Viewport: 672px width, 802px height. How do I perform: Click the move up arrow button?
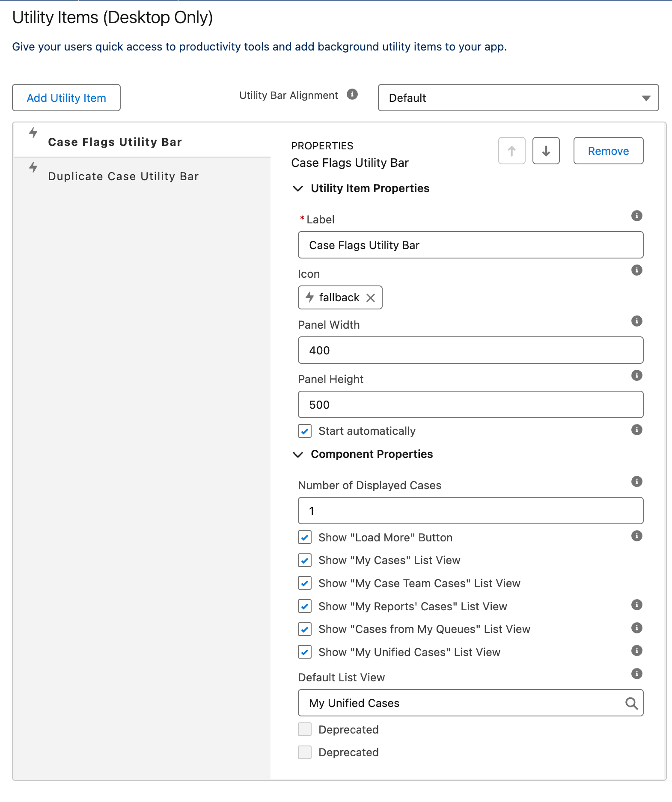[x=511, y=151]
